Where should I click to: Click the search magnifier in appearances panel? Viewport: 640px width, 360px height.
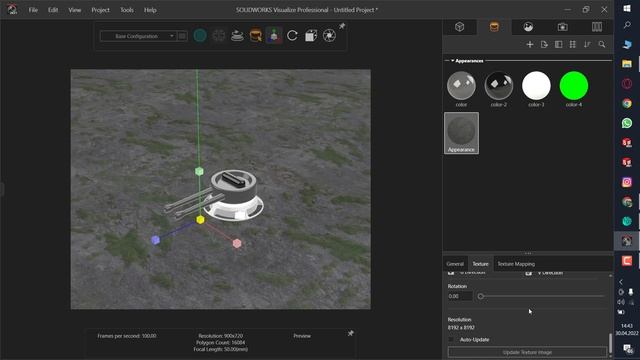coord(602,44)
